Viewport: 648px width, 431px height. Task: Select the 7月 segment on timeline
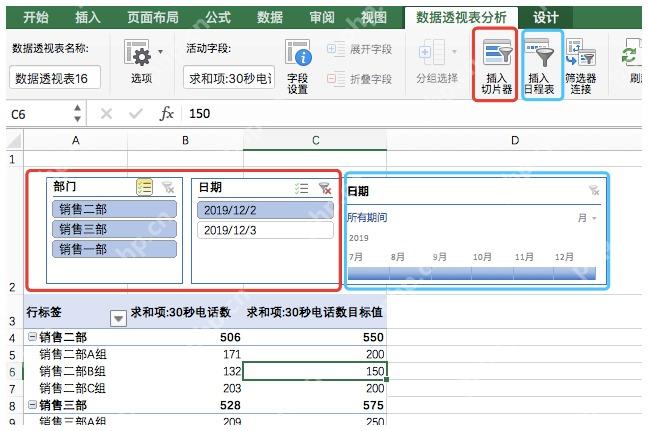tap(369, 273)
